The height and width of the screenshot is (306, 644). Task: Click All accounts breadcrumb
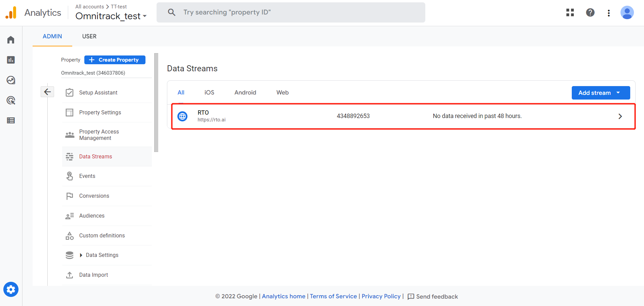point(90,7)
